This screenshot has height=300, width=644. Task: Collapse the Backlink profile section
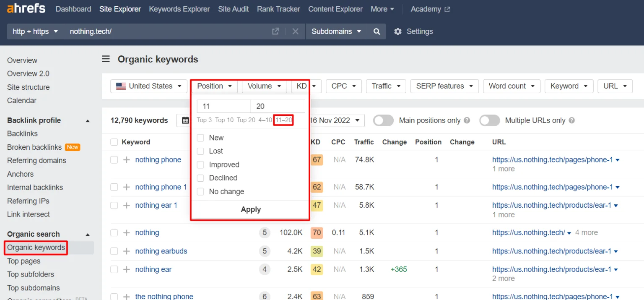pyautogui.click(x=88, y=121)
